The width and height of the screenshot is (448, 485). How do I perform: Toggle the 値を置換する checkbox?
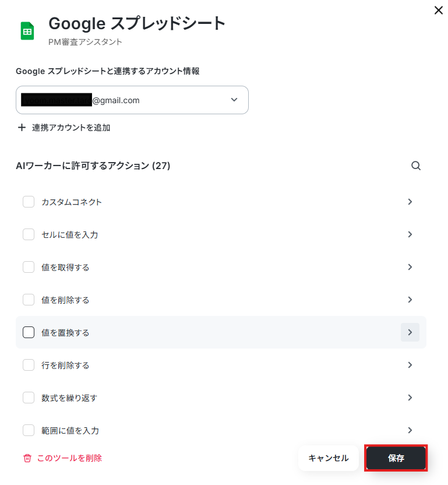[x=29, y=332]
